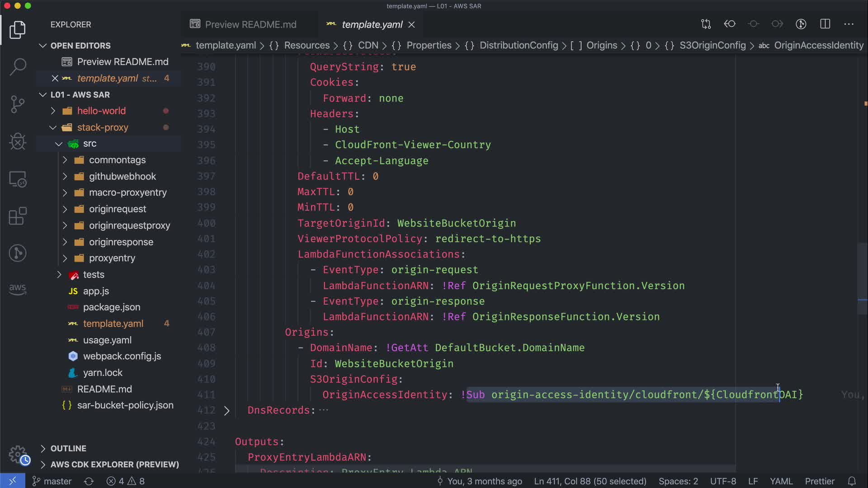Click the Synchronize Changes icon in status bar
Image resolution: width=868 pixels, height=488 pixels.
click(89, 481)
